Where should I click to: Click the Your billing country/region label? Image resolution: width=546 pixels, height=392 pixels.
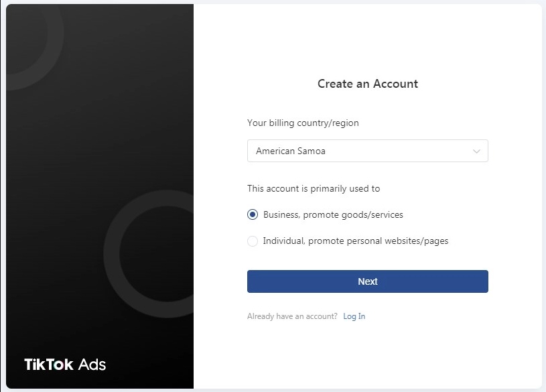303,123
